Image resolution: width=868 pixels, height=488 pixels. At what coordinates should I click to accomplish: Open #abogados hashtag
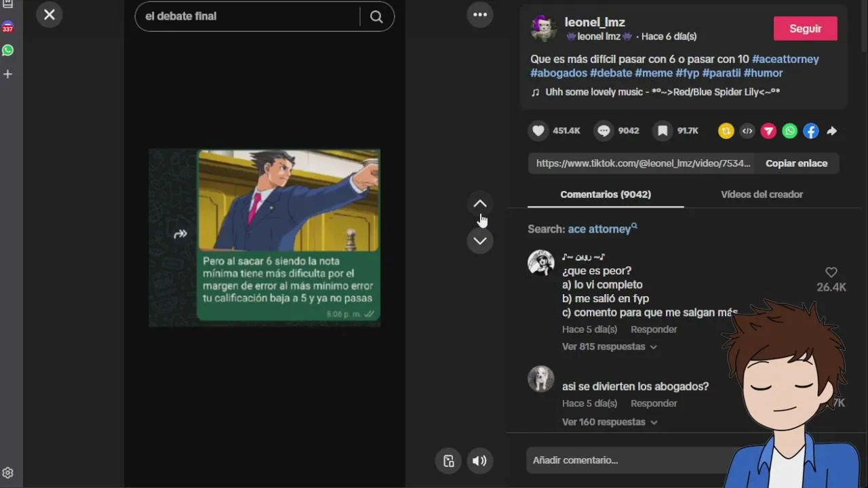click(559, 73)
